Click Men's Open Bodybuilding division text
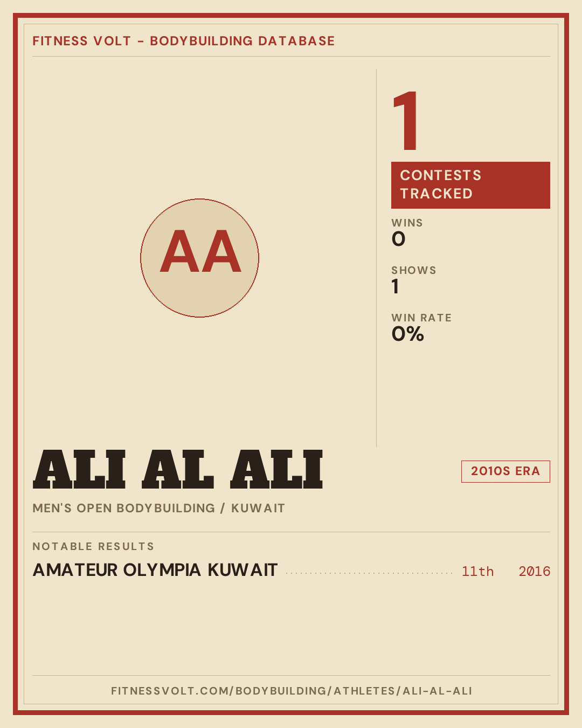Image resolution: width=582 pixels, height=728 pixels. coord(123,508)
